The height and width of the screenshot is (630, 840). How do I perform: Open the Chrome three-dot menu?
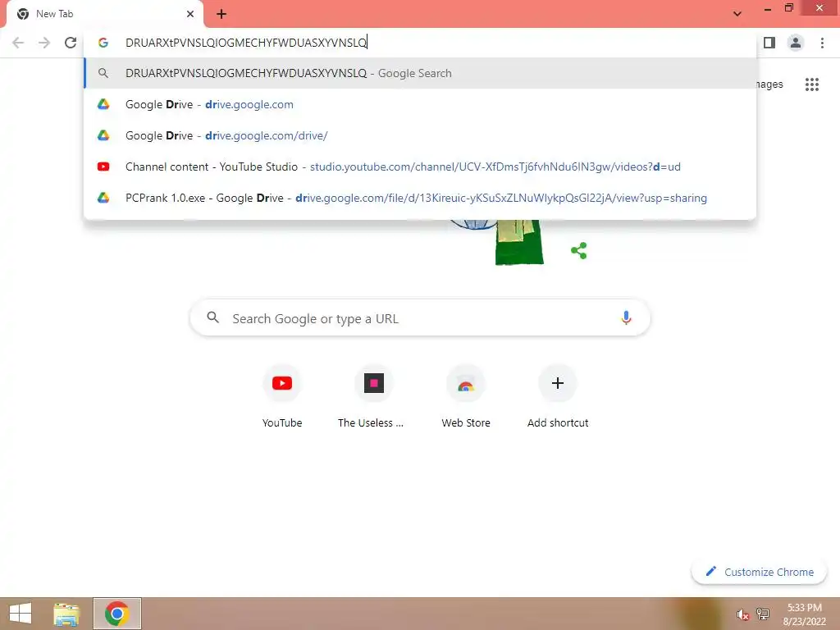[822, 43]
